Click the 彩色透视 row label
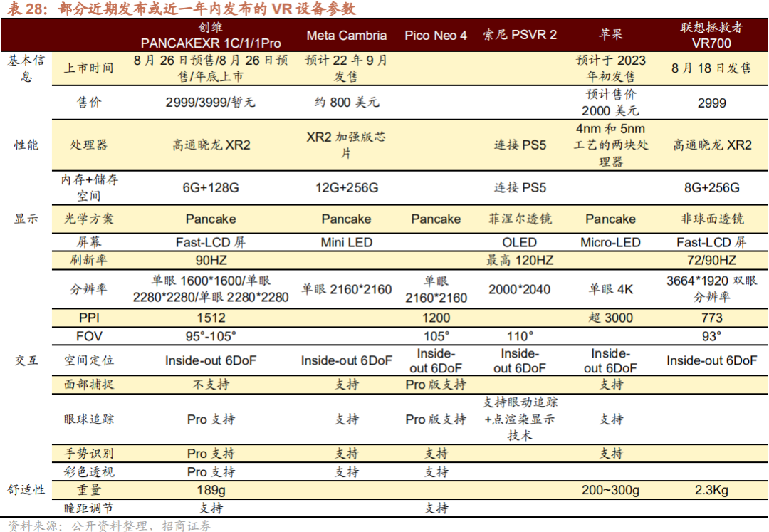The image size is (769, 532). (89, 471)
